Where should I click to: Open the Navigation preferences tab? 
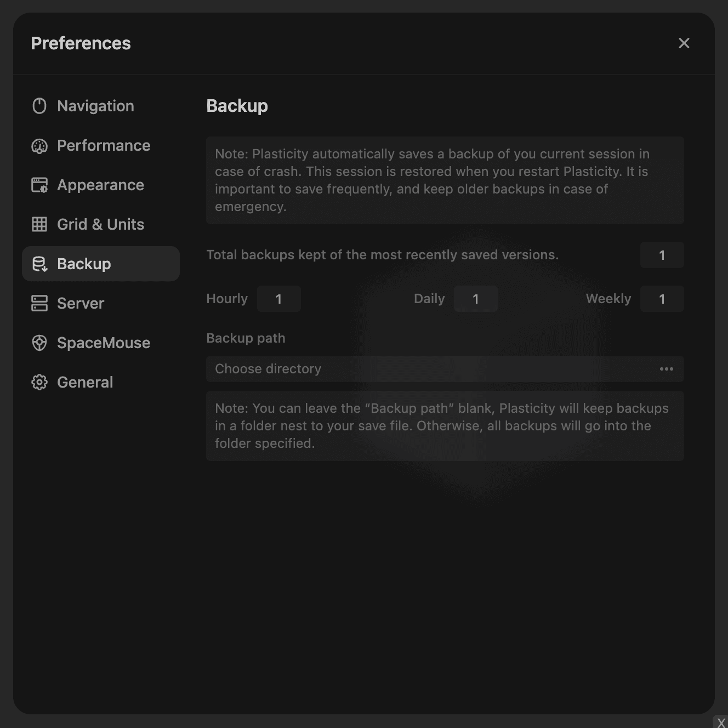pyautogui.click(x=95, y=106)
